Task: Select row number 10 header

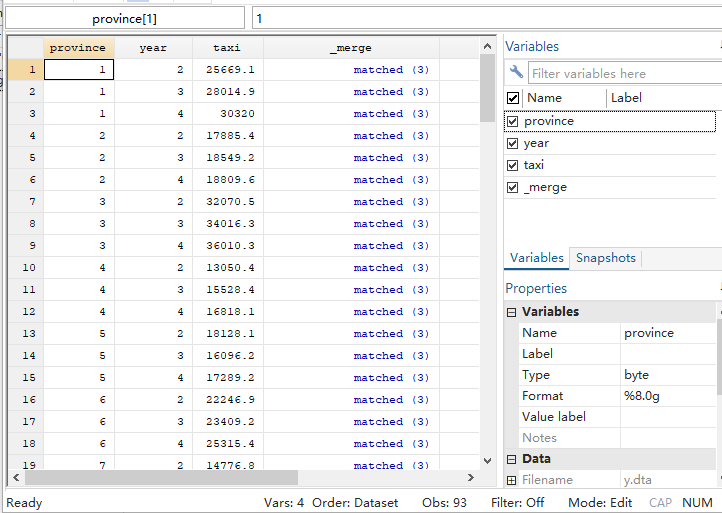Action: [x=26, y=268]
